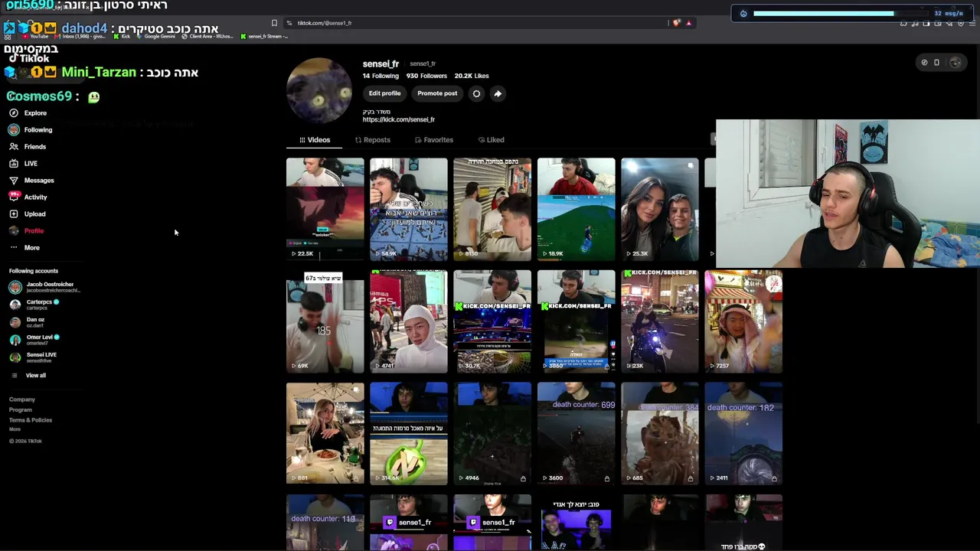The image size is (980, 551).
Task: Click the Upload plus icon in the sidebar
Action: [x=14, y=214]
